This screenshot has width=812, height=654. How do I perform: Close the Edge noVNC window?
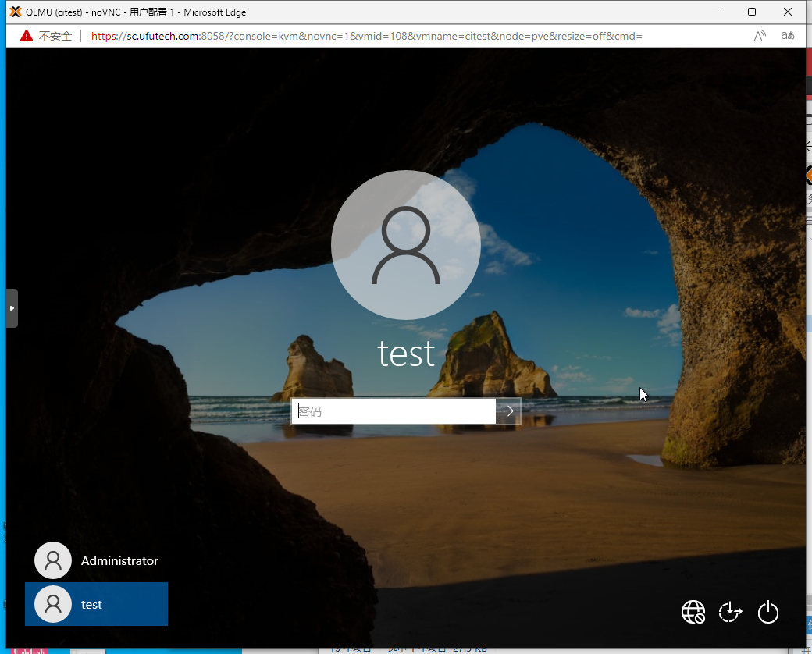pyautogui.click(x=788, y=12)
